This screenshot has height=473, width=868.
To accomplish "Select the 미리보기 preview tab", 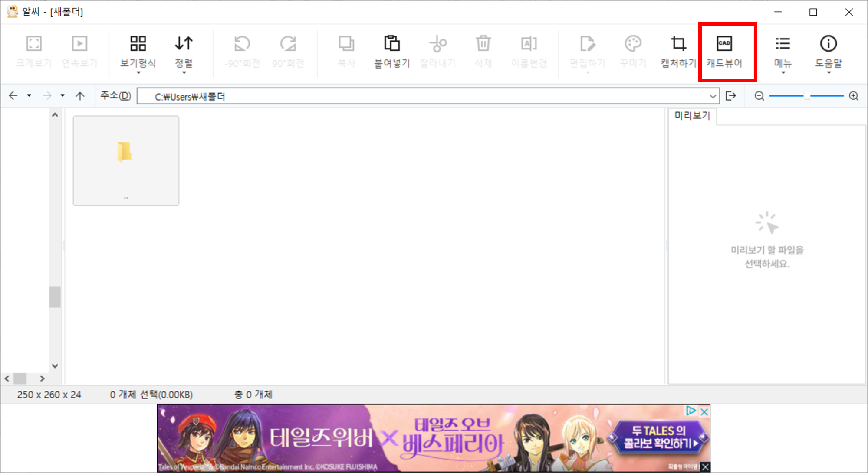I will pos(692,116).
